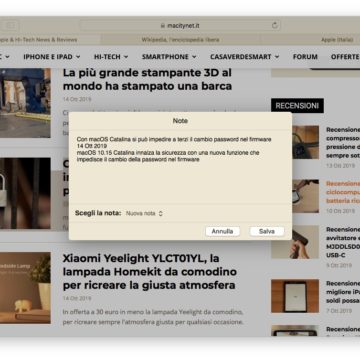Viewport: 360px width, 360px height.
Task: Reload the page with the refresh icon
Action: point(275,25)
